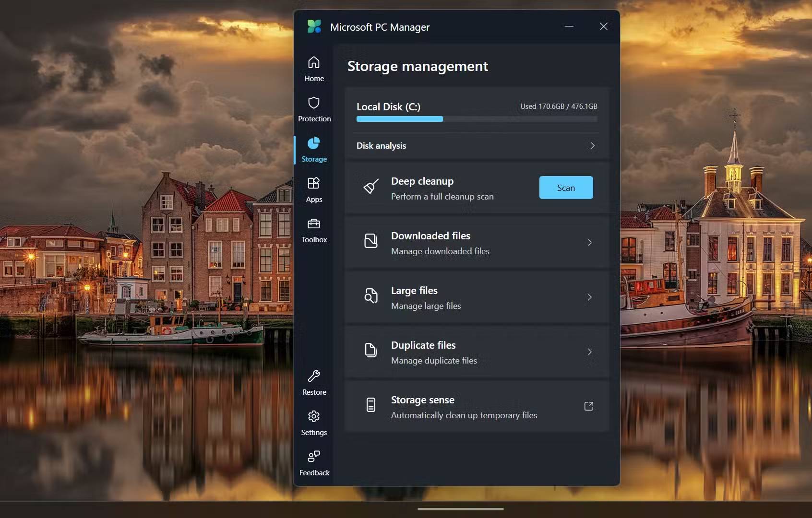812x518 pixels.
Task: Minimize the PC Manager window
Action: click(569, 27)
